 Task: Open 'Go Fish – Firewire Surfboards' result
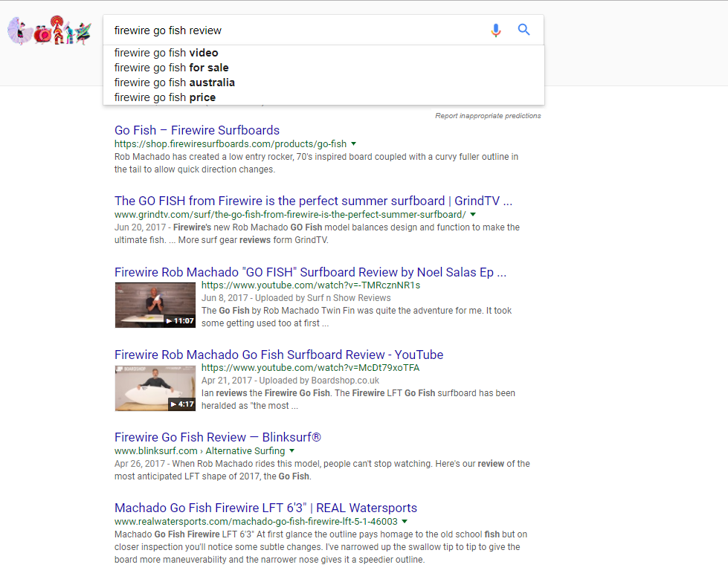(197, 130)
